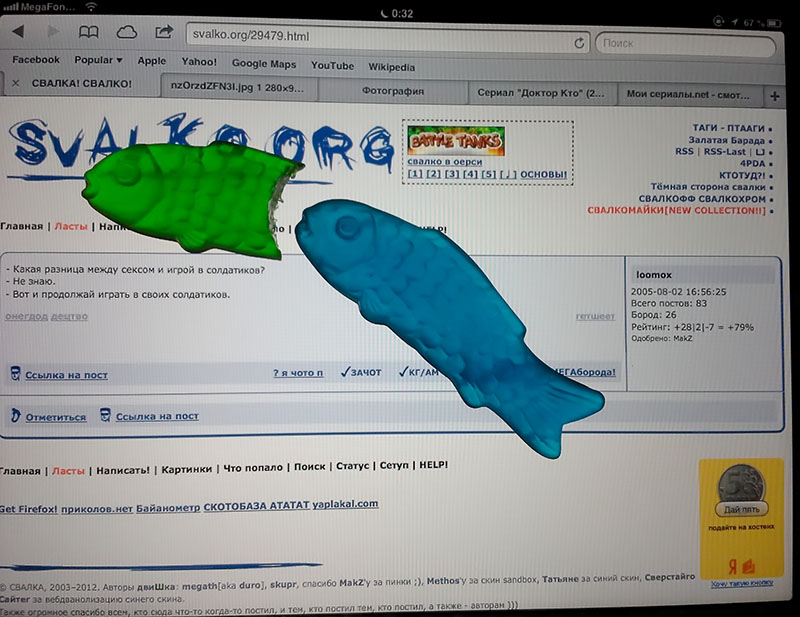Open СКОТОБАЗА АТАТАТ link
The image size is (800, 617).
point(257,506)
